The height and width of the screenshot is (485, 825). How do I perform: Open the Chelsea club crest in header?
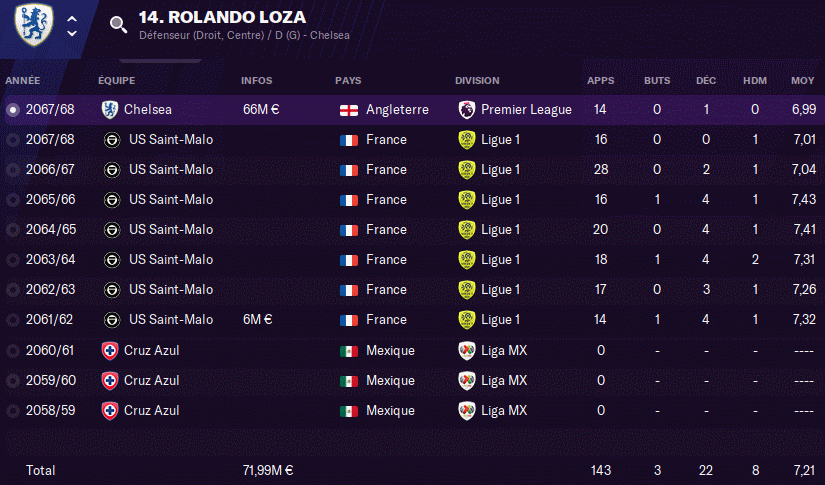point(34,25)
